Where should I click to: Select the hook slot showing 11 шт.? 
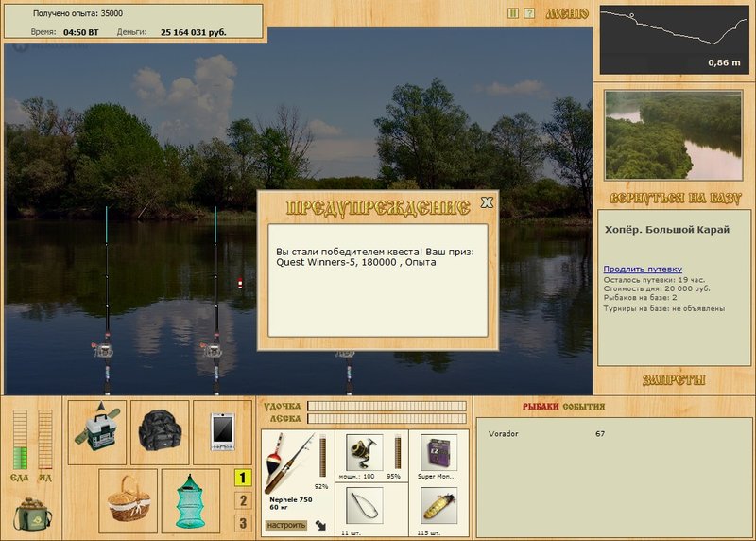[365, 505]
